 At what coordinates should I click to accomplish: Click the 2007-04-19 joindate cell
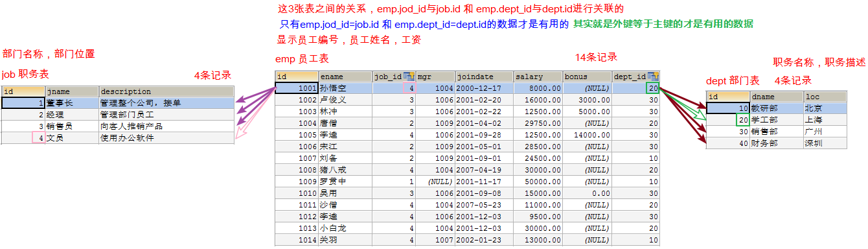click(x=484, y=170)
